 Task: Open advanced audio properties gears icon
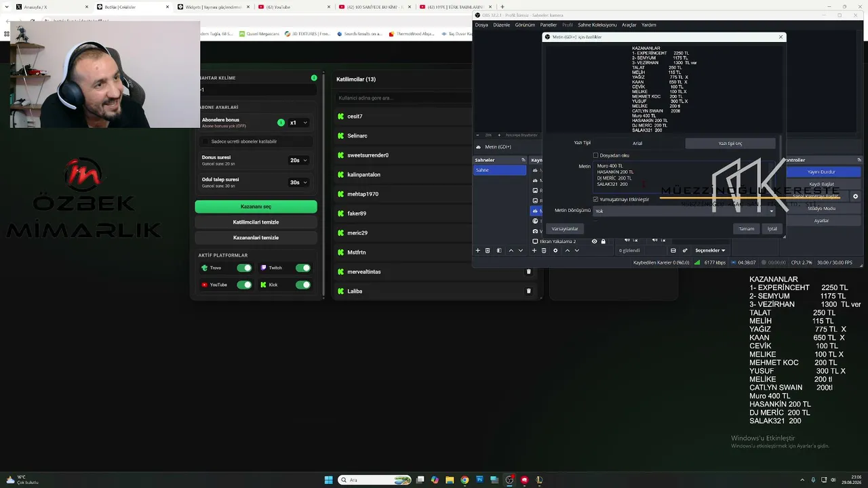point(685,251)
